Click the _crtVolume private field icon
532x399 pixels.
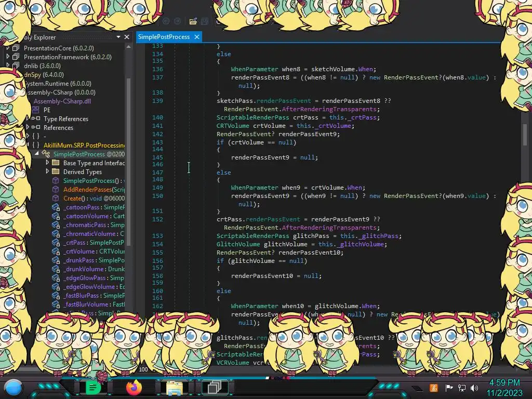coord(56,251)
